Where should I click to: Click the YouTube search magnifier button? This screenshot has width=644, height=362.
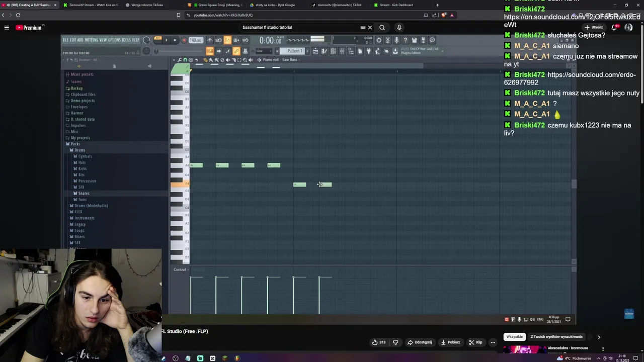click(x=382, y=28)
